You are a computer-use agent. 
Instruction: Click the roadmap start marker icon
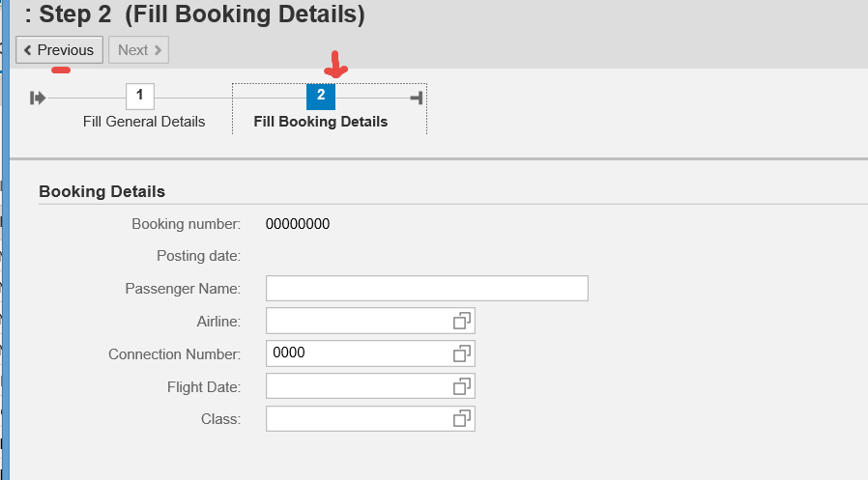coord(38,98)
